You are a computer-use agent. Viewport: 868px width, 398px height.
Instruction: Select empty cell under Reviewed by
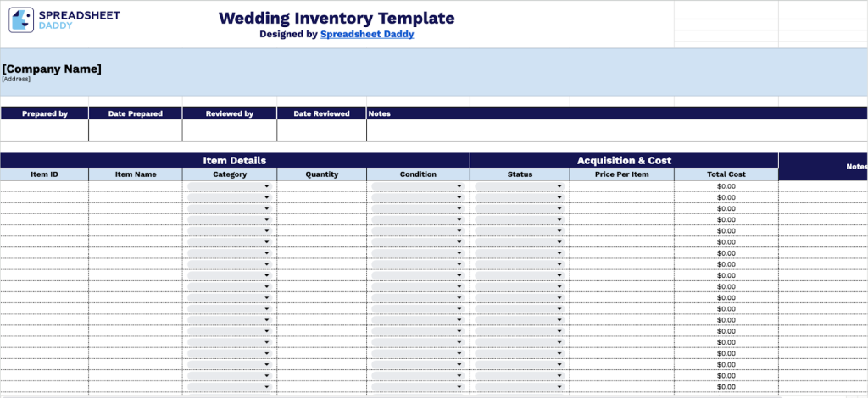pos(229,130)
